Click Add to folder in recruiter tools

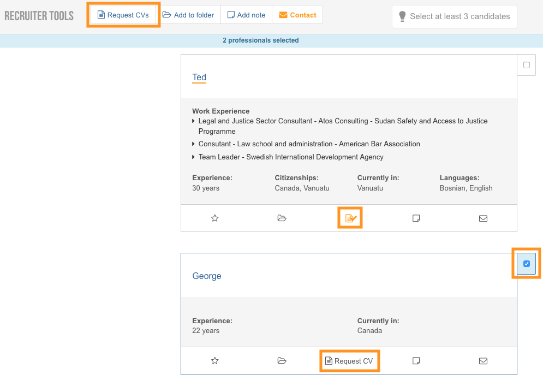pyautogui.click(x=188, y=15)
